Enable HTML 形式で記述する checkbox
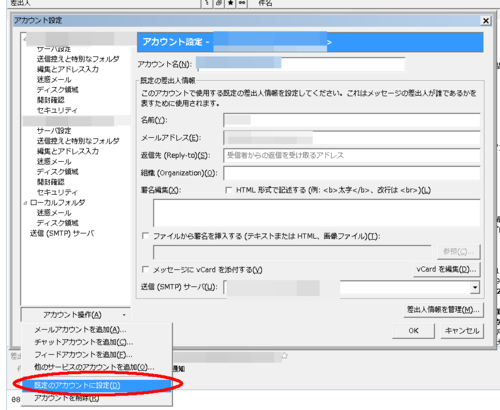 (229, 190)
